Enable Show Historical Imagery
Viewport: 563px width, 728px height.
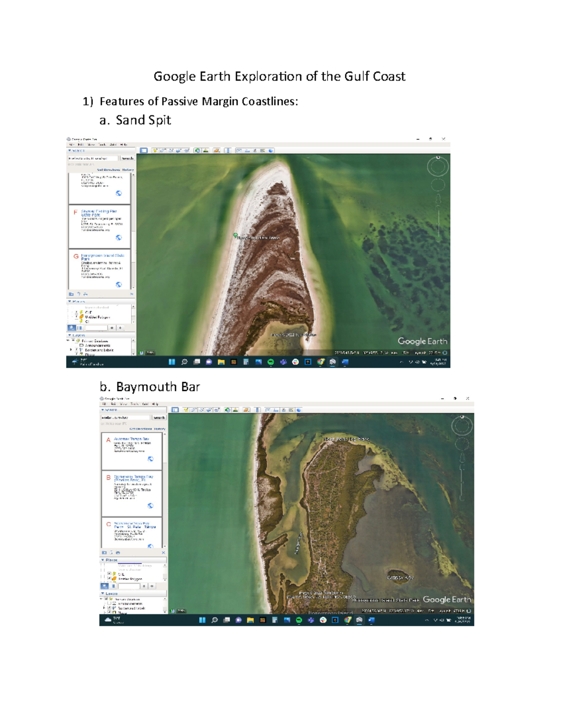pos(197,150)
